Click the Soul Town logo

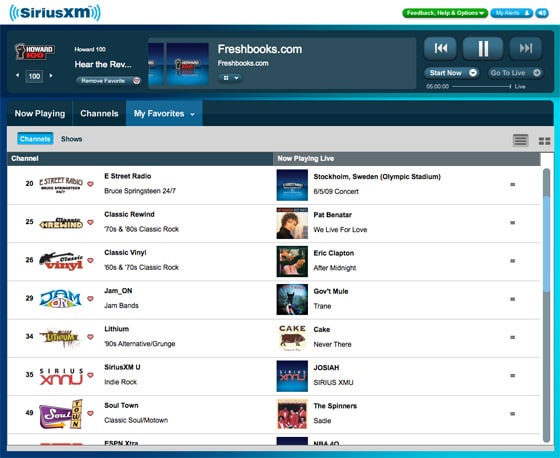(x=61, y=414)
